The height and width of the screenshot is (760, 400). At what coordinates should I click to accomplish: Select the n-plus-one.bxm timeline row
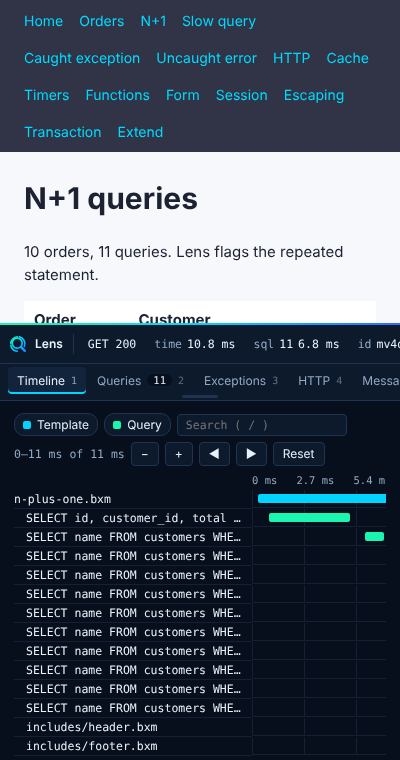click(200, 499)
